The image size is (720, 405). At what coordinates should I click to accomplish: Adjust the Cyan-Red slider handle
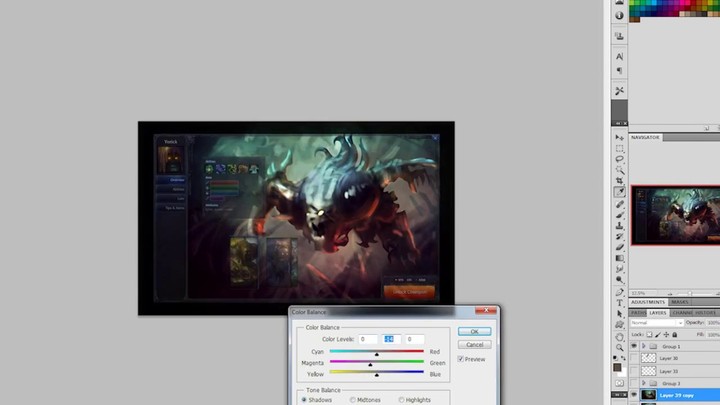coord(377,354)
